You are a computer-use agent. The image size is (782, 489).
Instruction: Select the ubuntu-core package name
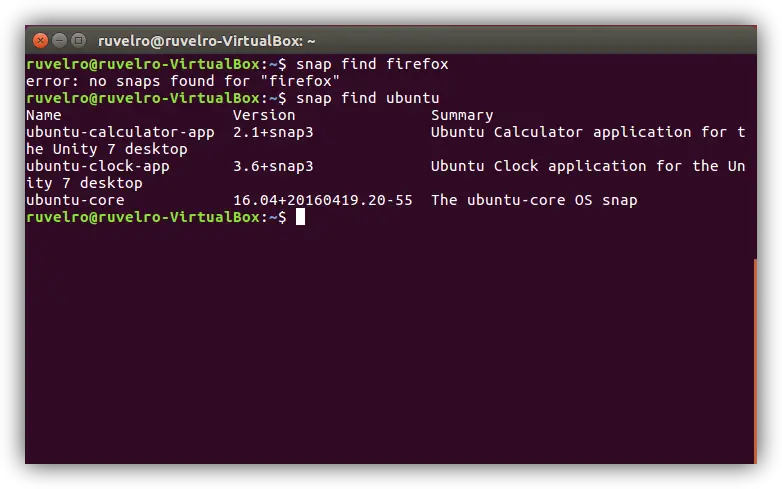click(75, 200)
